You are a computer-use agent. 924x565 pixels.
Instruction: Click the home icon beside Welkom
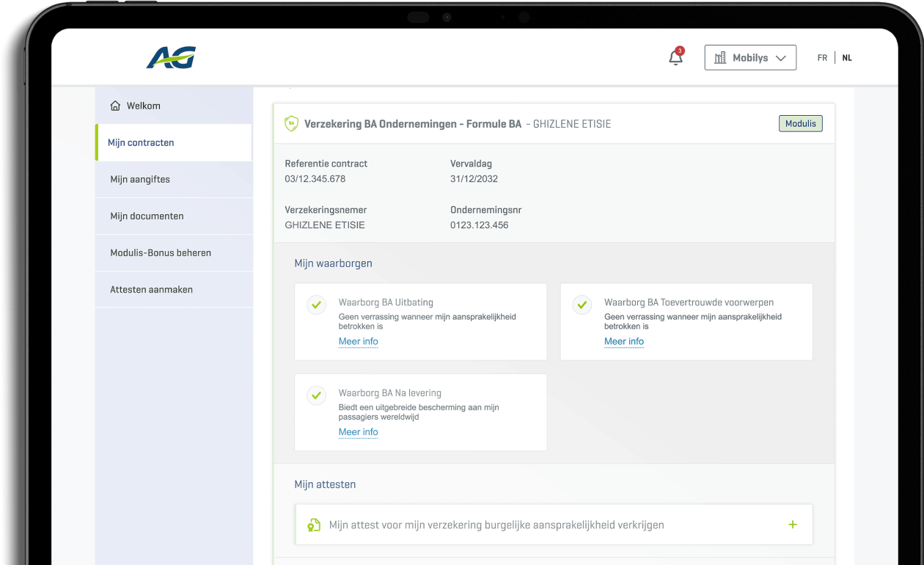point(115,106)
